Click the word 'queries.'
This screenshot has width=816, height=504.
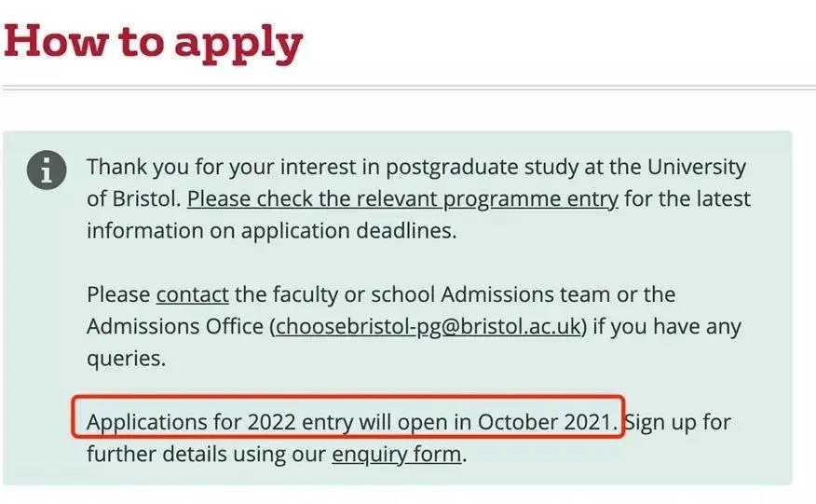point(126,358)
